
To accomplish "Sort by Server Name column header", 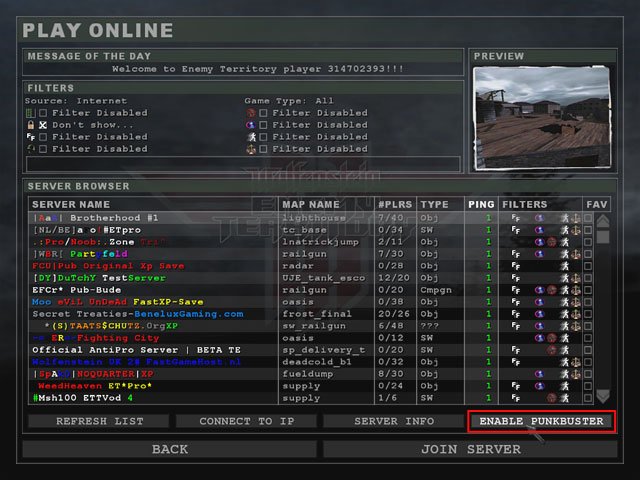I will pyautogui.click(x=153, y=204).
